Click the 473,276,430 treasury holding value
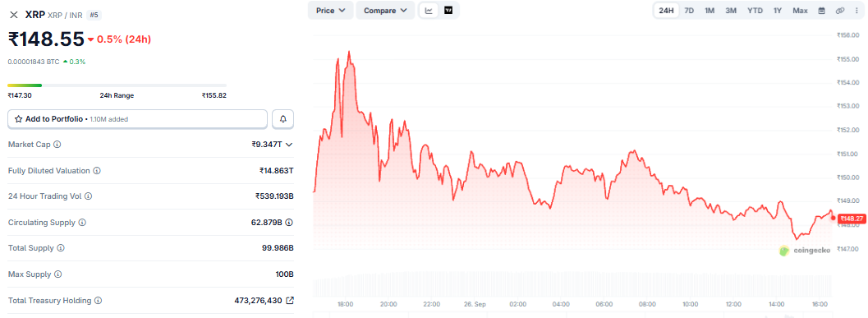 coord(259,300)
